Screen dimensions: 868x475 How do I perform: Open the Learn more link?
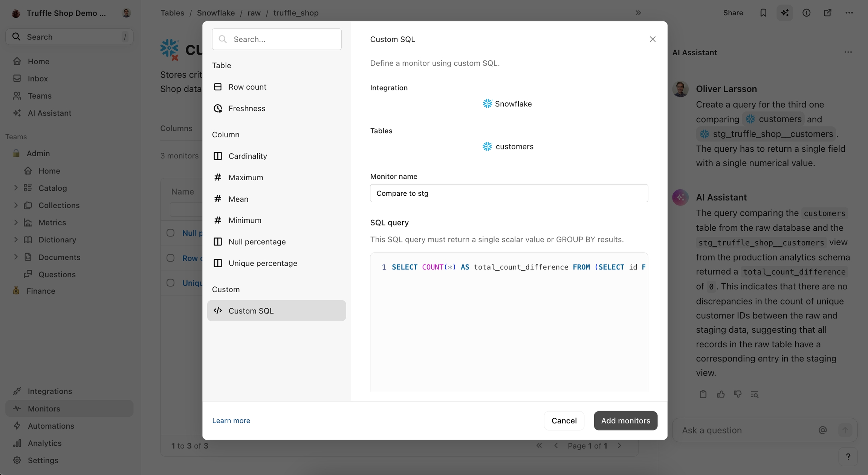[x=231, y=420]
